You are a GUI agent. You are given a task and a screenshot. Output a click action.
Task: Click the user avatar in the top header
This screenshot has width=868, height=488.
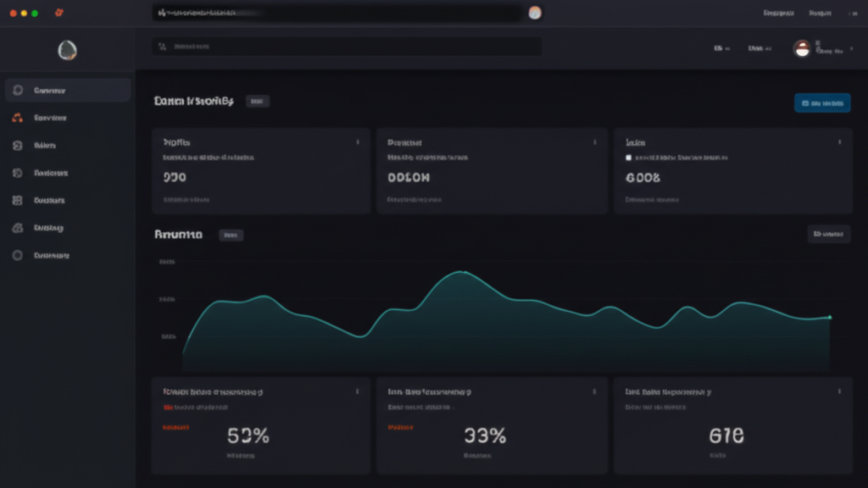click(802, 48)
